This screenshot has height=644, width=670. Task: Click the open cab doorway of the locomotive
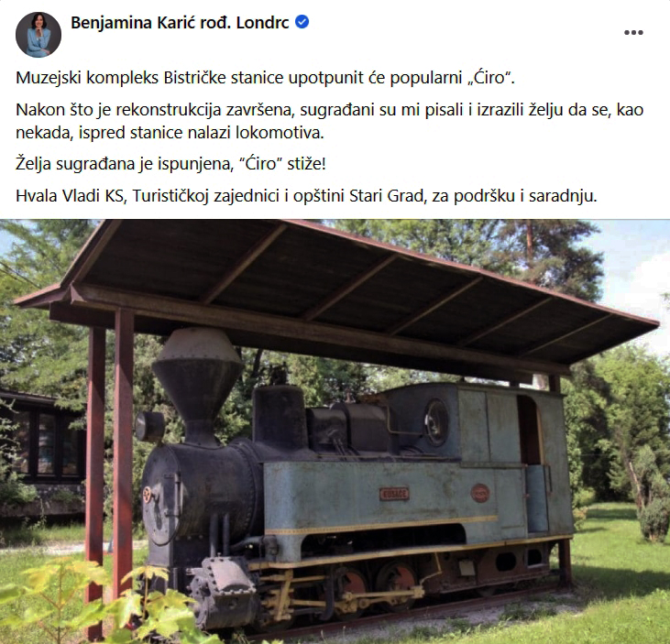click(529, 430)
